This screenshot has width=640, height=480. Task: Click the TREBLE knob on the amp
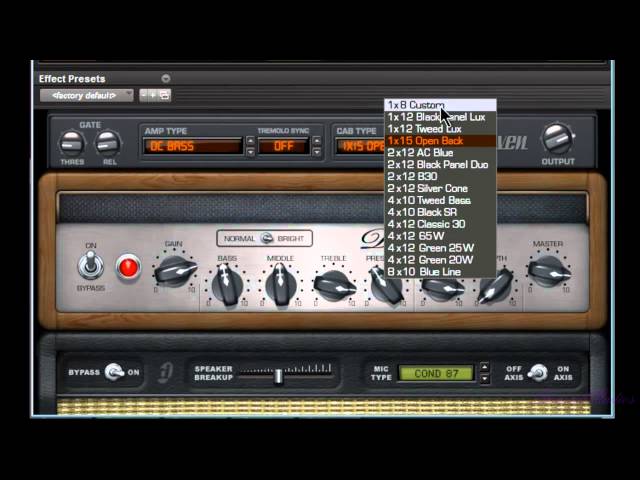[x=333, y=286]
